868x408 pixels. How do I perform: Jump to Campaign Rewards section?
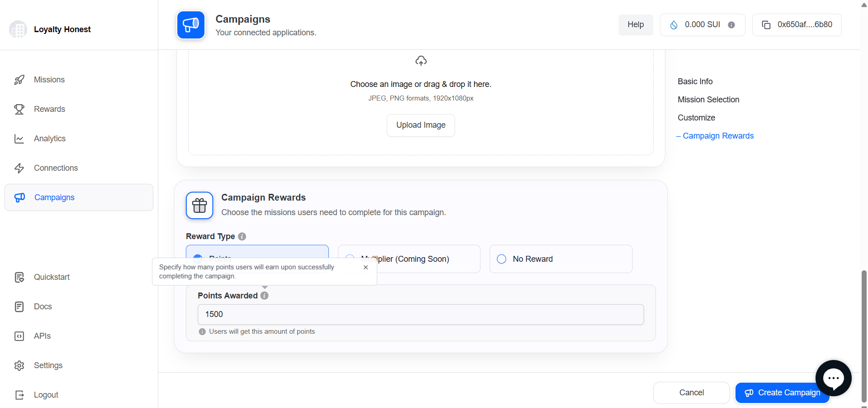pos(718,136)
